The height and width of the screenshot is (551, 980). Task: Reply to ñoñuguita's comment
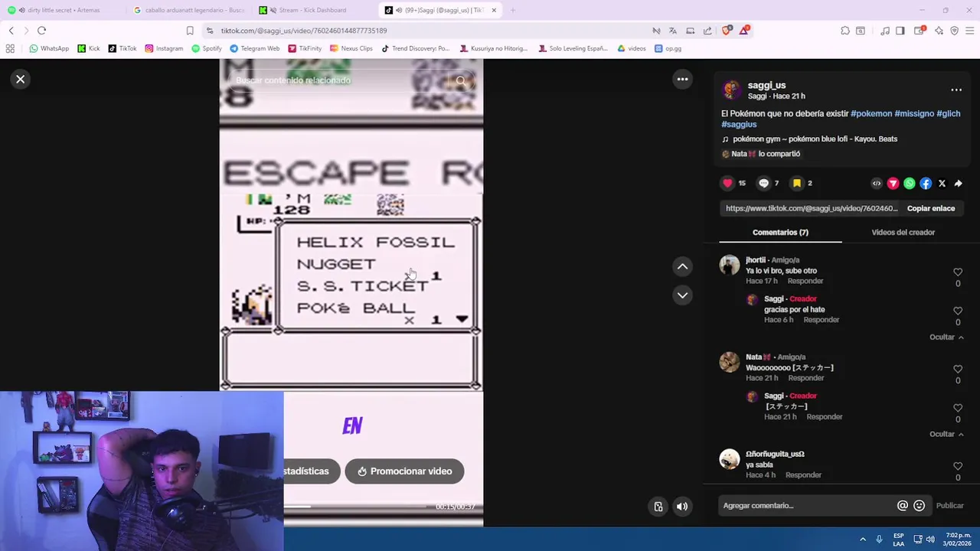click(803, 475)
